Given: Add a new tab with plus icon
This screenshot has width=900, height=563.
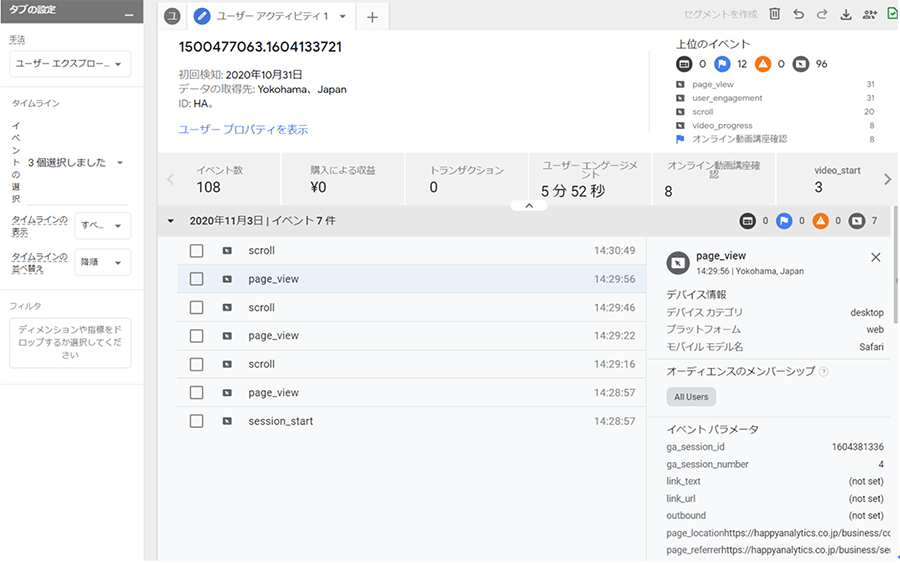Looking at the screenshot, I should pyautogui.click(x=372, y=17).
